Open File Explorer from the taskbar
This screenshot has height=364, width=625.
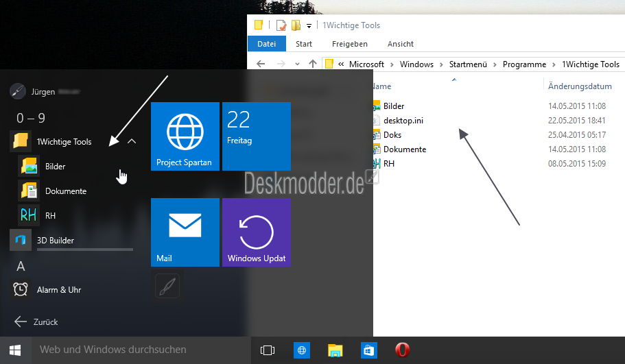pyautogui.click(x=335, y=350)
